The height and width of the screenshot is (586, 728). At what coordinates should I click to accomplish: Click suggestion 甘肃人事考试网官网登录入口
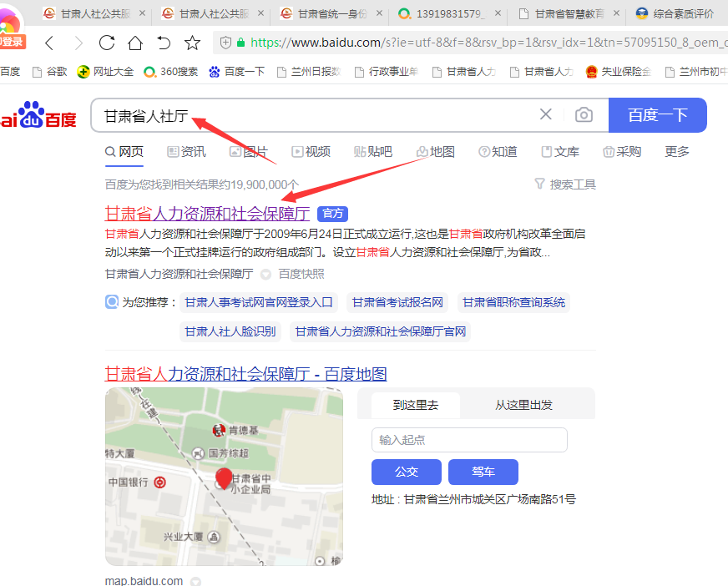259,302
